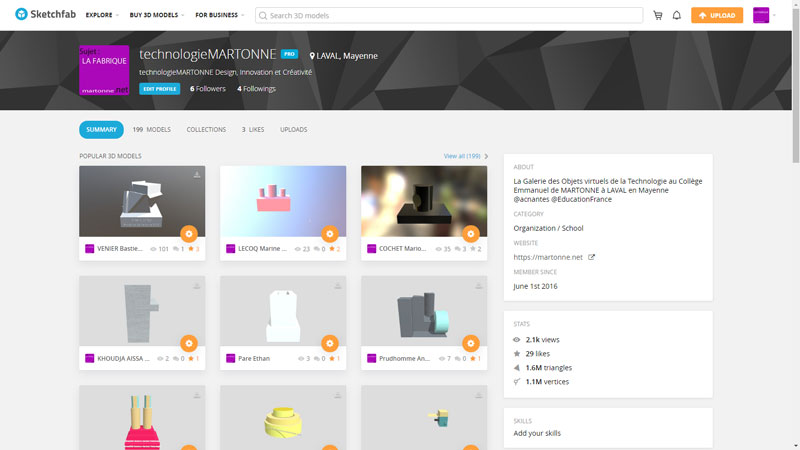This screenshot has height=450, width=800.
Task: Switch to the 199 Models tab
Action: pos(152,130)
